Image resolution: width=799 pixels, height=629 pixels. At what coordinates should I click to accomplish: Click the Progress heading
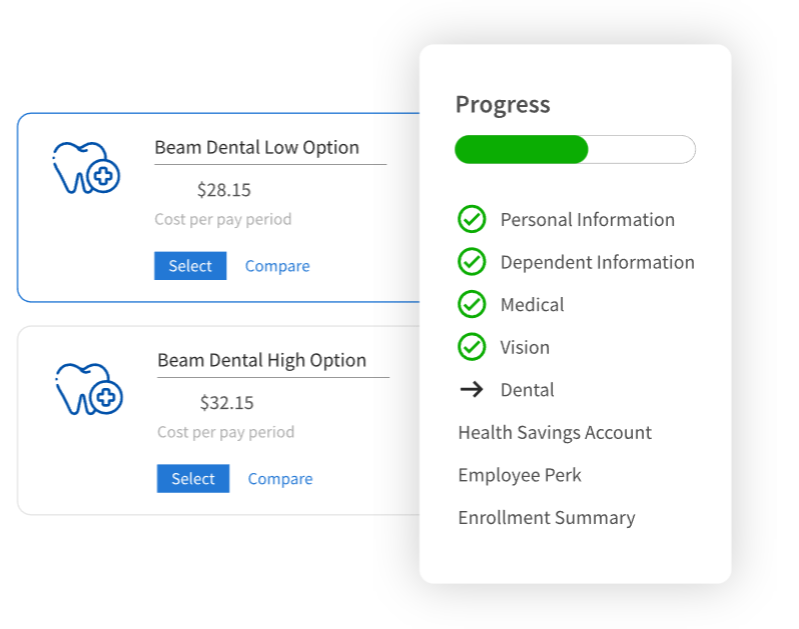coord(502,105)
